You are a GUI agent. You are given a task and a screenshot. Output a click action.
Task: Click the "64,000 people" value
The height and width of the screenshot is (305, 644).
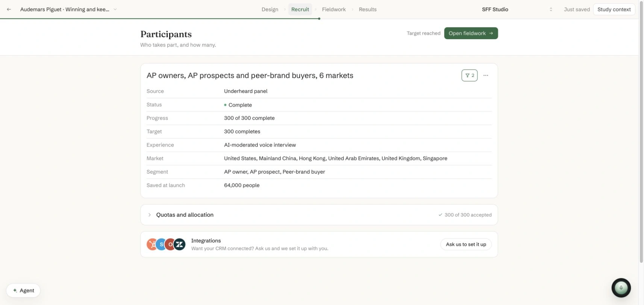[242, 185]
